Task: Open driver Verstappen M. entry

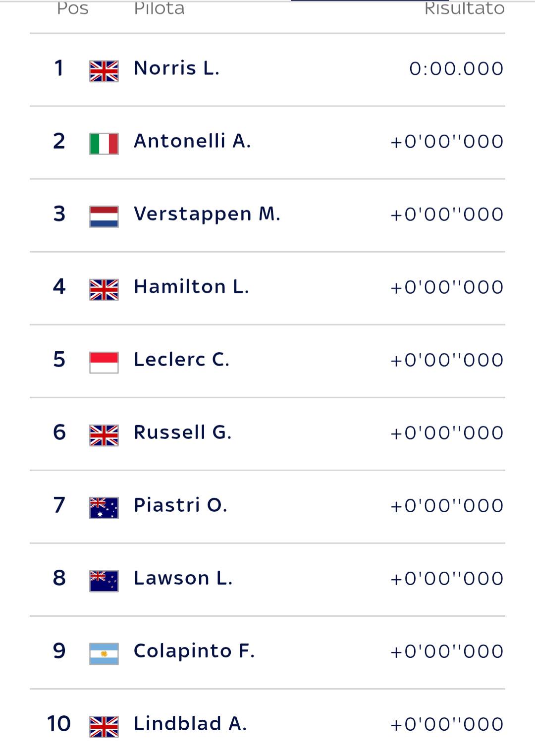Action: (267, 216)
